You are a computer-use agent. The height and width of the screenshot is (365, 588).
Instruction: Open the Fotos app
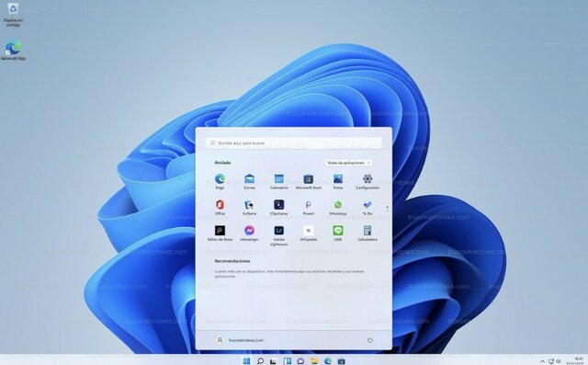click(x=338, y=181)
